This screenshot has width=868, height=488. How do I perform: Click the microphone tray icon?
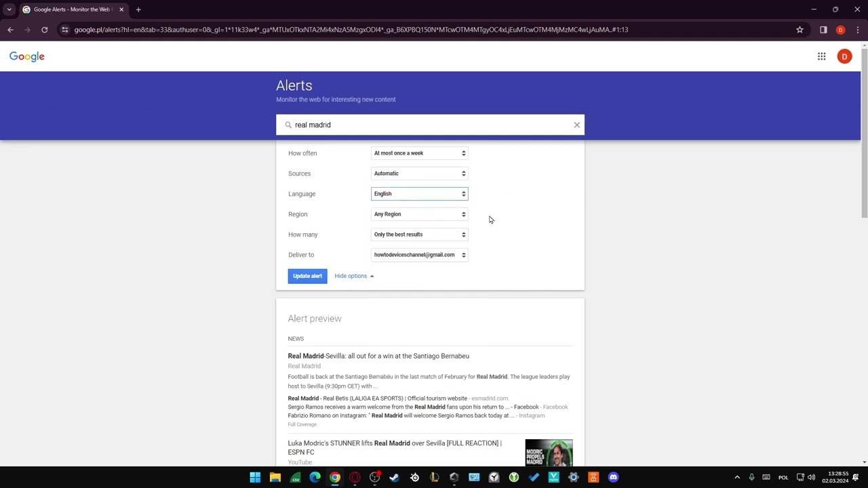751,477
